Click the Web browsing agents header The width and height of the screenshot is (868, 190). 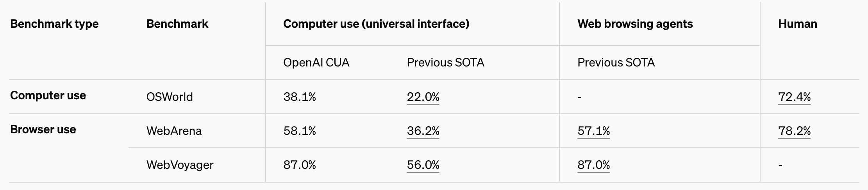(635, 24)
